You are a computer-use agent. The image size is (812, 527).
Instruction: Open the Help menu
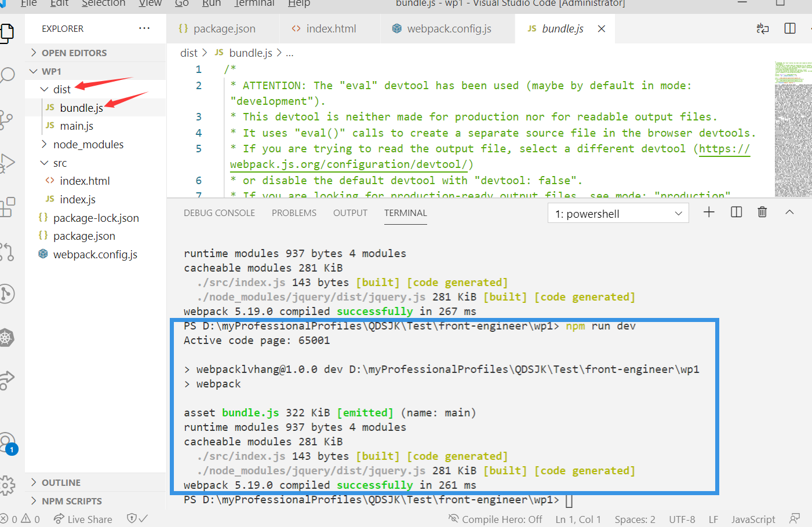point(299,3)
